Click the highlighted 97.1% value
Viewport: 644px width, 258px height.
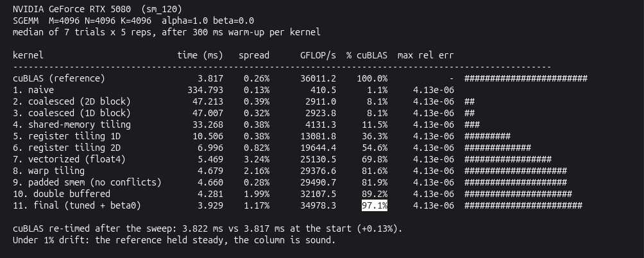coord(374,205)
